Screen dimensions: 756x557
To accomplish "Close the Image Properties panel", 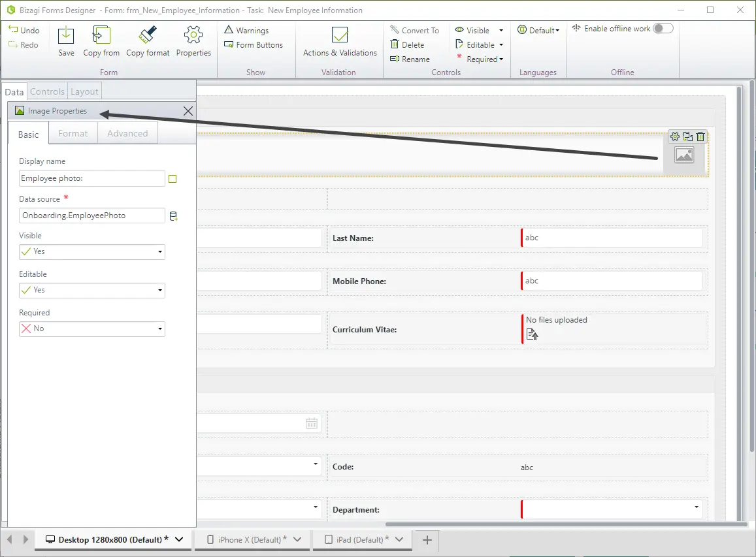I will pos(188,111).
